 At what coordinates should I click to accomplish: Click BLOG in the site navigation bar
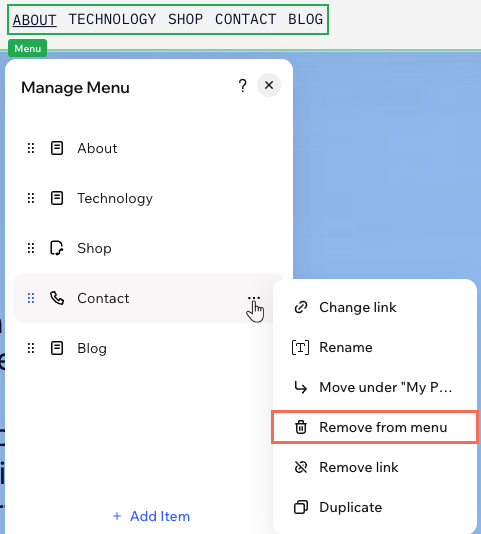click(x=306, y=19)
